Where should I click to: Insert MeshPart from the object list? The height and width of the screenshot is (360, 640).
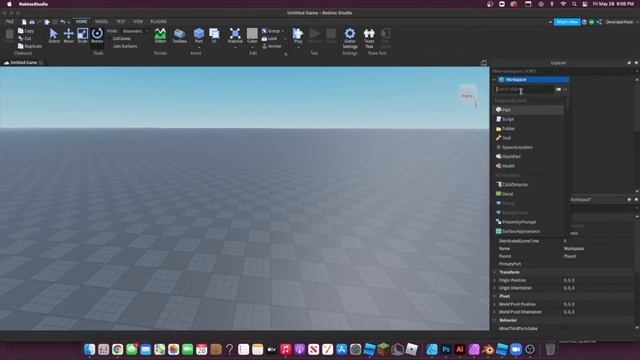point(529,157)
